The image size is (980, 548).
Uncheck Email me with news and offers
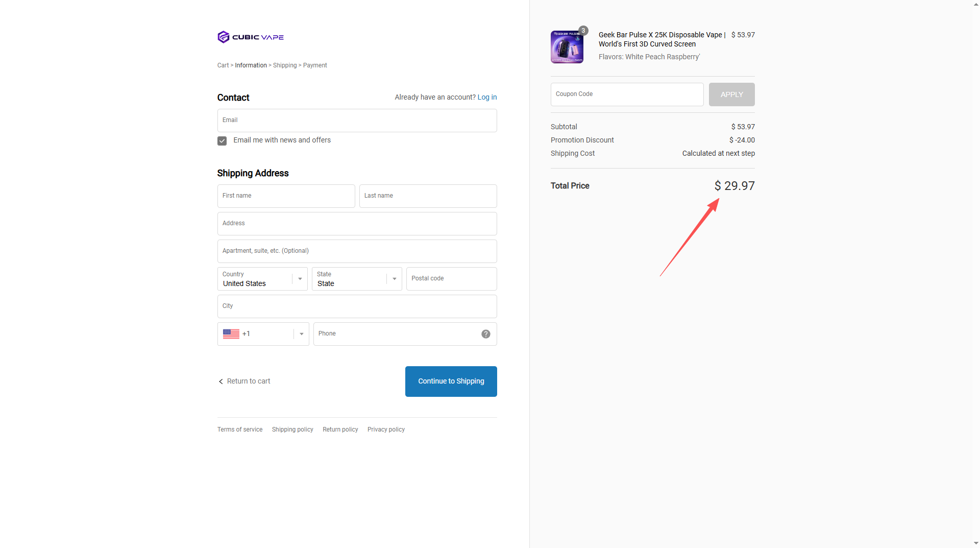(222, 141)
